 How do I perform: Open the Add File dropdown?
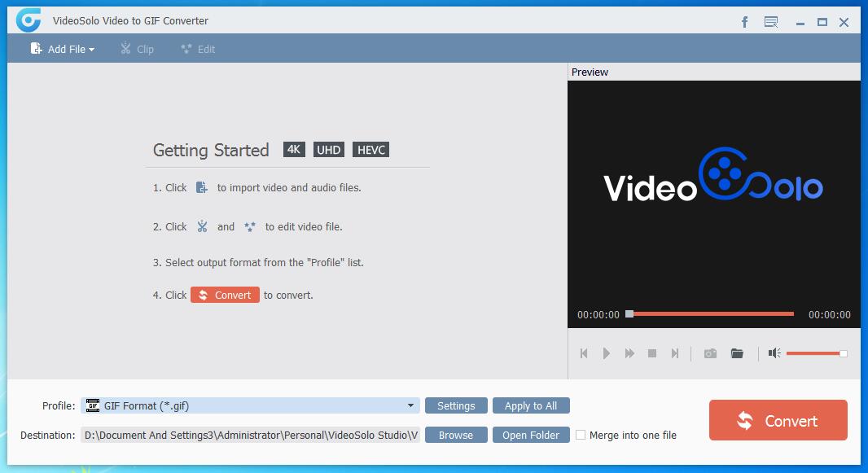click(91, 49)
